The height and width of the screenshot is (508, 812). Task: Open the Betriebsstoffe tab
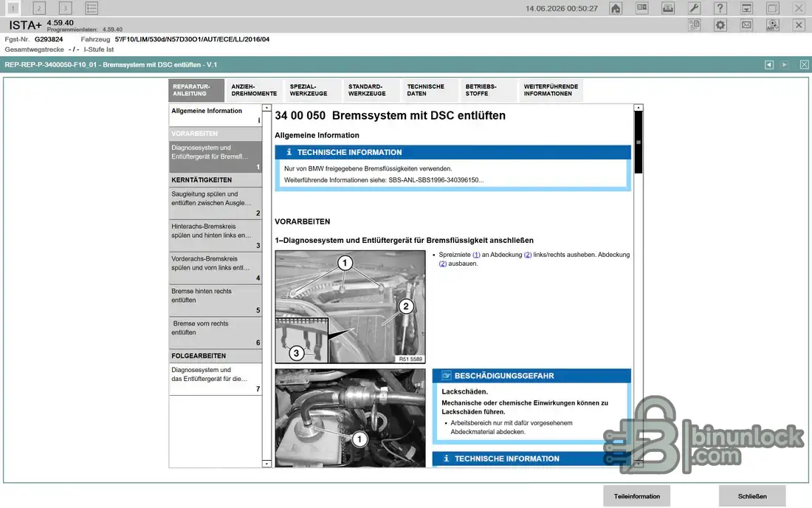[488, 90]
